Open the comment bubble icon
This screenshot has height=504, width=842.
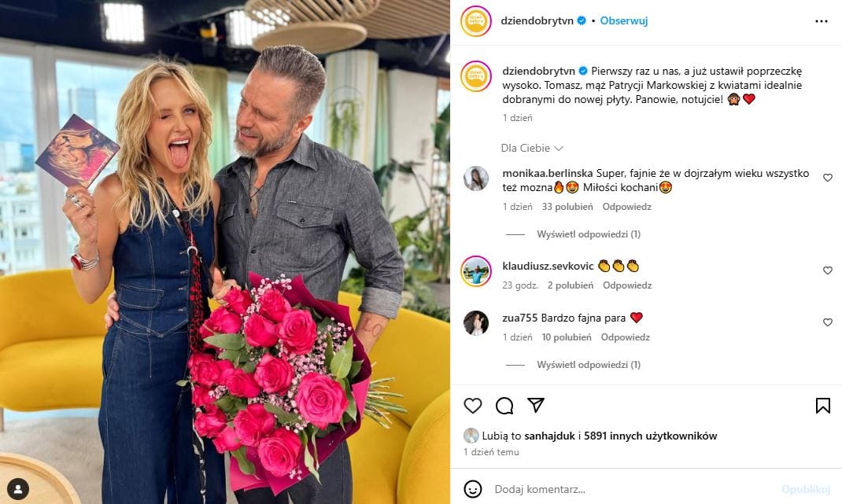504,406
